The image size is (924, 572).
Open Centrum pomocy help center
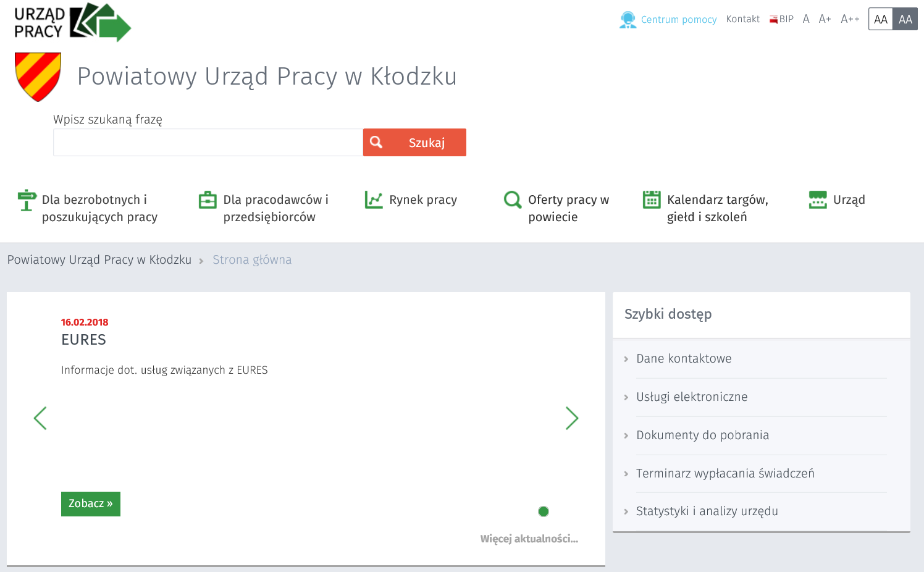pyautogui.click(x=668, y=20)
